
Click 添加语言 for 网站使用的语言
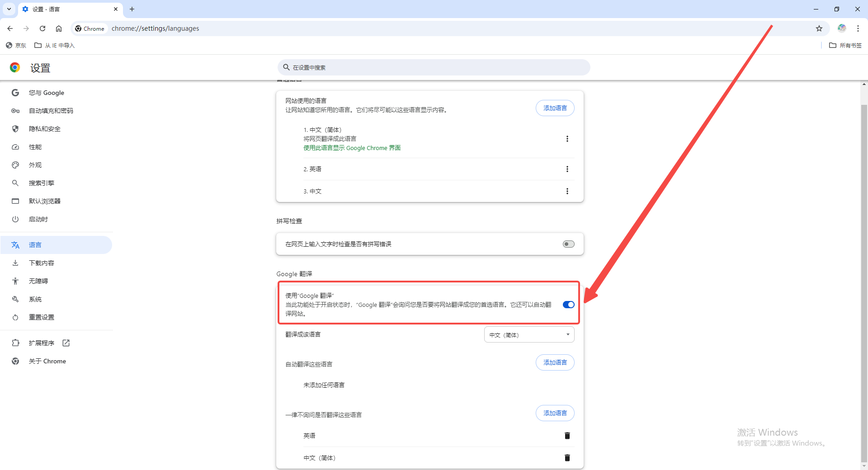click(555, 108)
